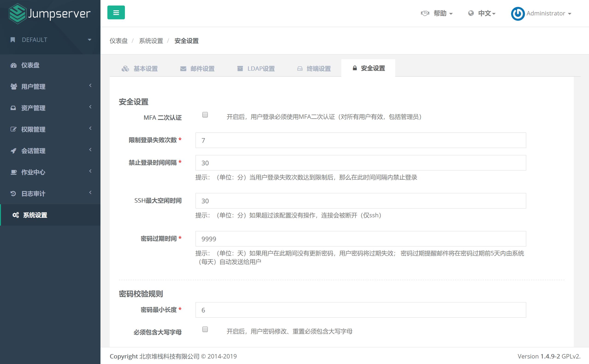Go to 系统设置 breadcrumb link
This screenshot has height=364, width=589.
coord(151,41)
